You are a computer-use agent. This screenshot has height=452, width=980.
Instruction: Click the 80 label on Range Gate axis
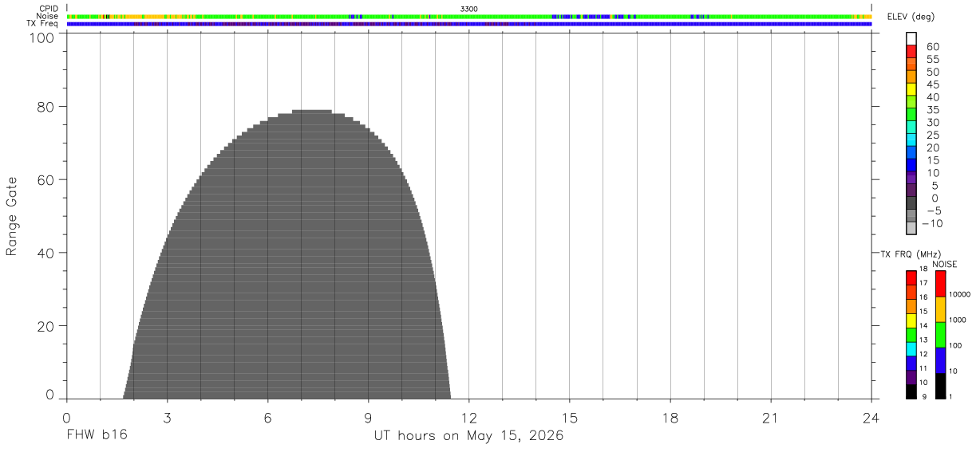click(x=45, y=107)
